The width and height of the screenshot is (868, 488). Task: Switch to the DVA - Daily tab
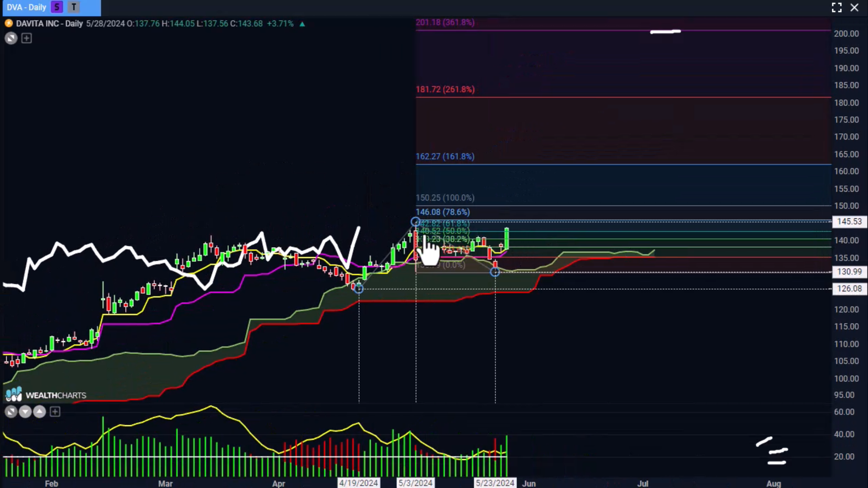pos(26,7)
